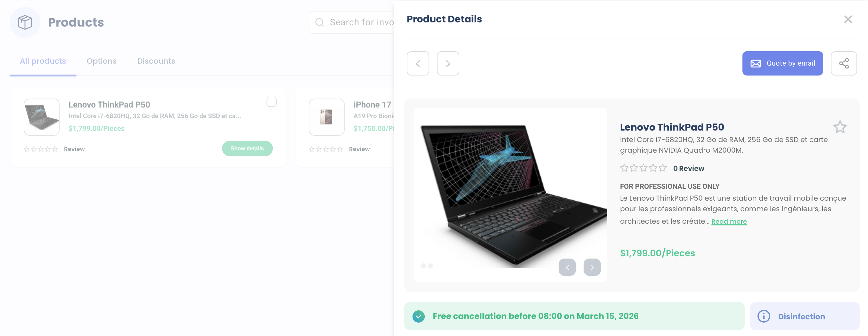Click Show details on the Lenovo ThinkPad P50
Viewport: 868px width, 336px height.
click(247, 148)
